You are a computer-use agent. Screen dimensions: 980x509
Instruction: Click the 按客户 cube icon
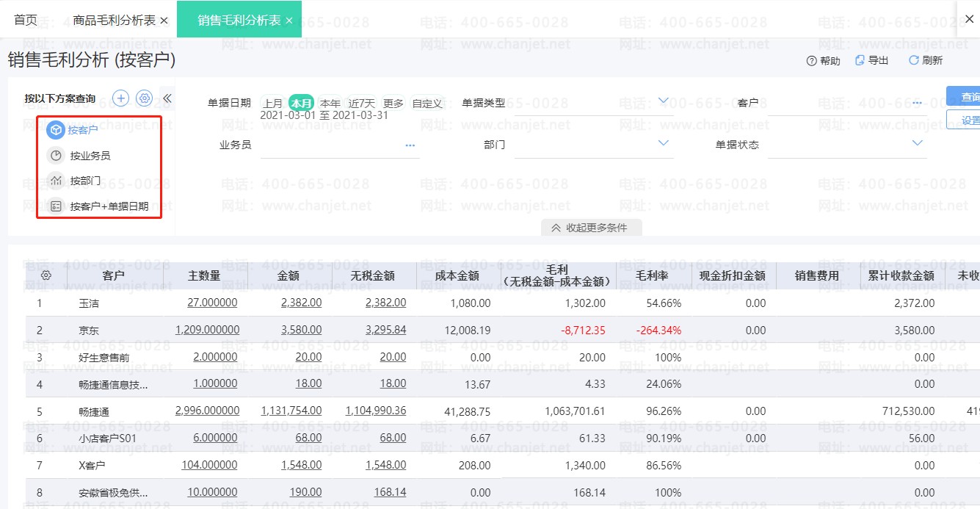click(x=56, y=130)
